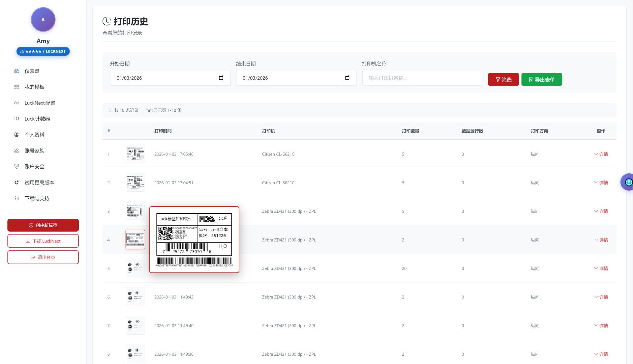633x364 pixels.
Task: Expand 详情 for record row 6
Action: (601, 297)
